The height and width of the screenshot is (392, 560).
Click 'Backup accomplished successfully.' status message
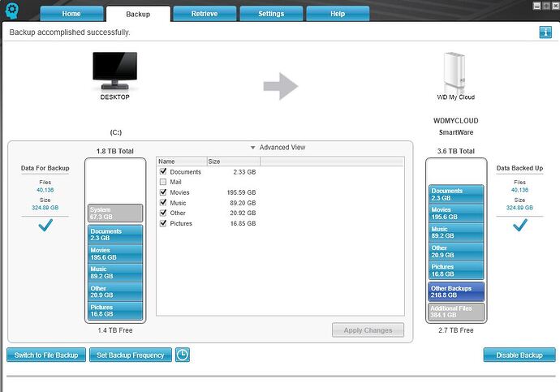pyautogui.click(x=70, y=32)
